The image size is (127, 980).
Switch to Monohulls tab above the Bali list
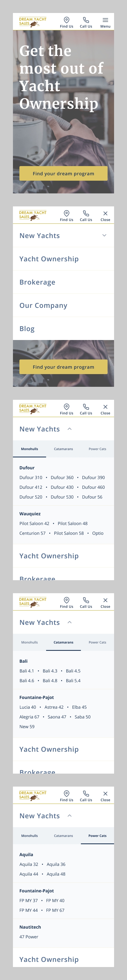tap(30, 642)
